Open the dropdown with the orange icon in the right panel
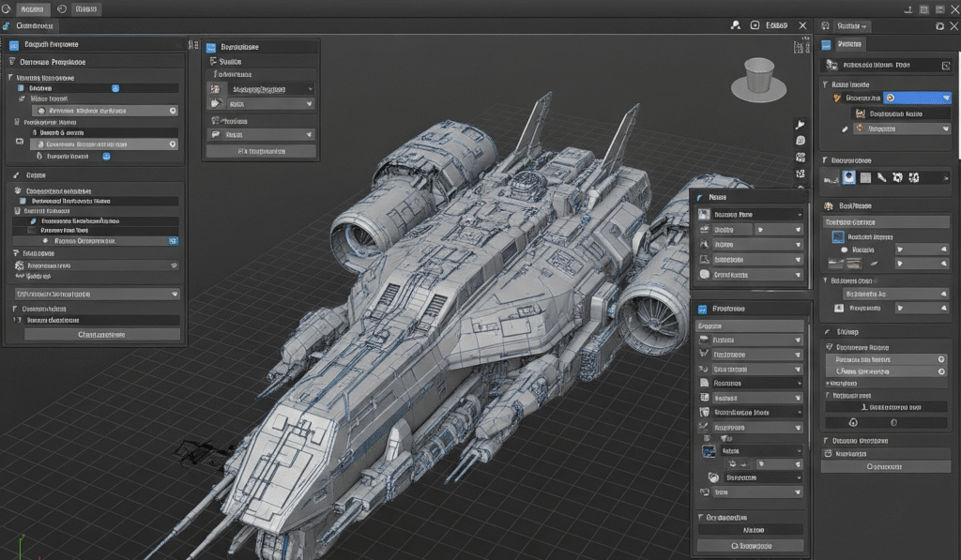 coord(902,129)
